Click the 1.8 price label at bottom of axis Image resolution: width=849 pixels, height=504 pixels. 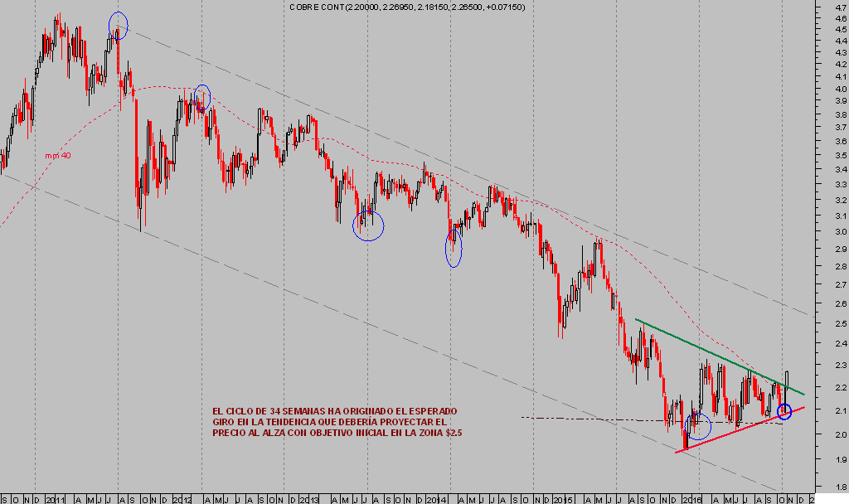(841, 487)
